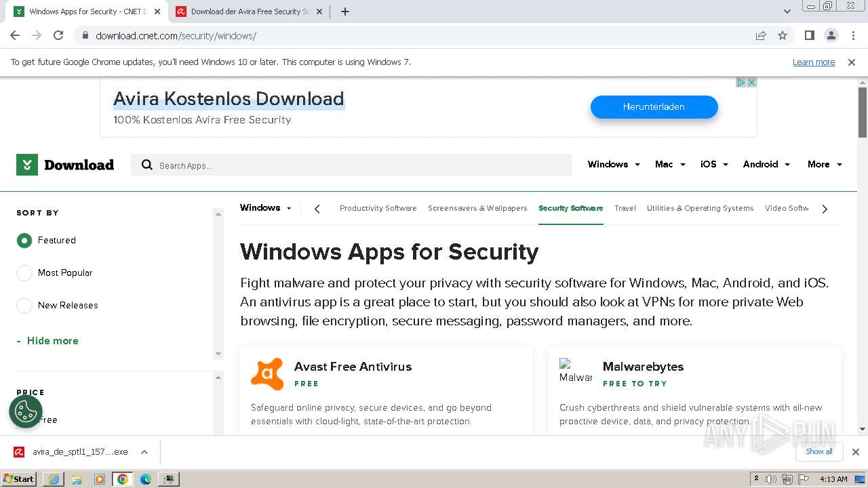Open the Avast Free Antivirus title link
This screenshot has width=868, height=488.
[353, 366]
